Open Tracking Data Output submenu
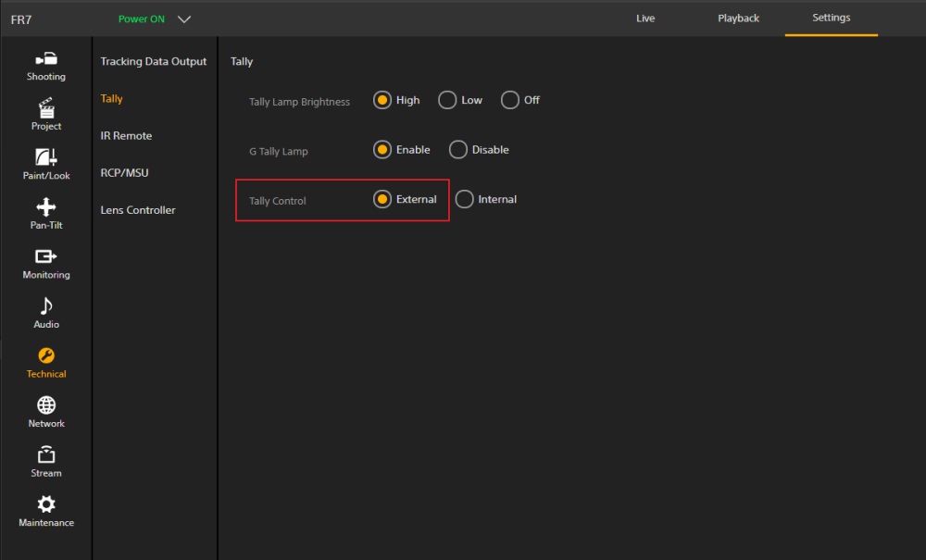 coord(154,61)
